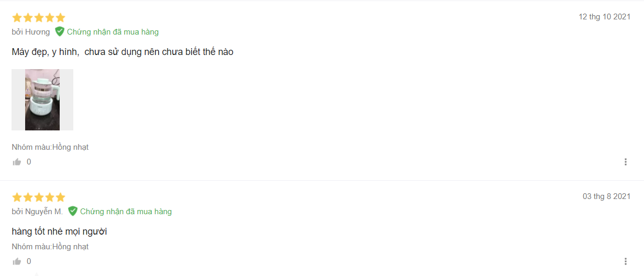Select the first star in Hương's rating

(x=17, y=18)
